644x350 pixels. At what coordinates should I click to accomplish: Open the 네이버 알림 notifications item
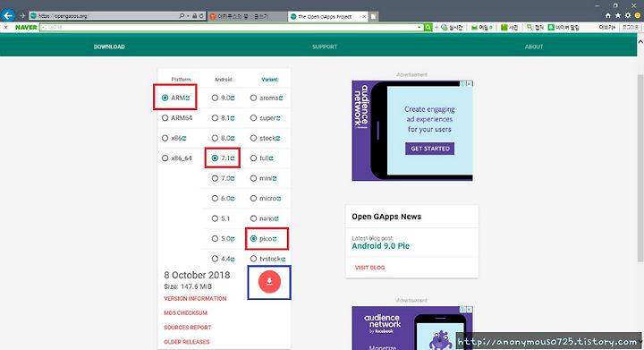pos(563,28)
